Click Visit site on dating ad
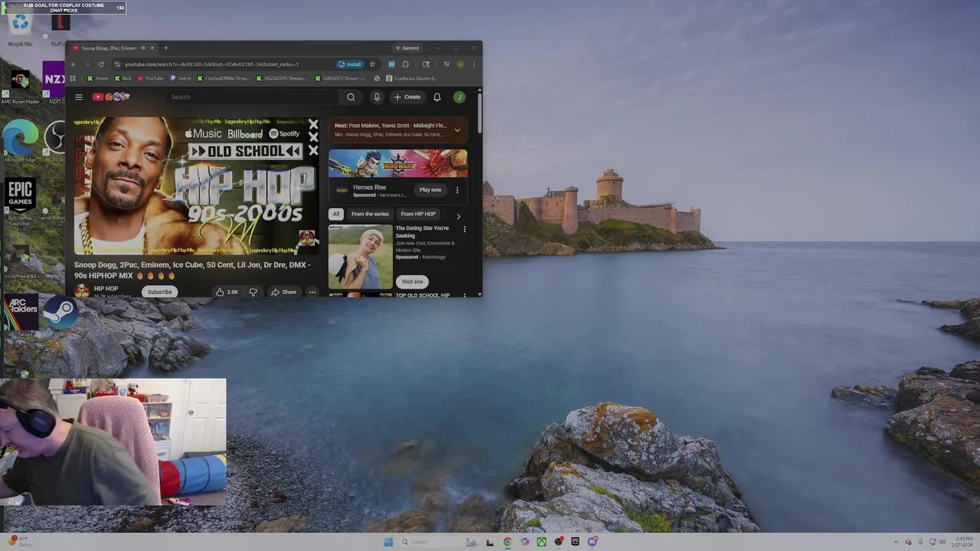Viewport: 980px width, 551px height. point(412,282)
